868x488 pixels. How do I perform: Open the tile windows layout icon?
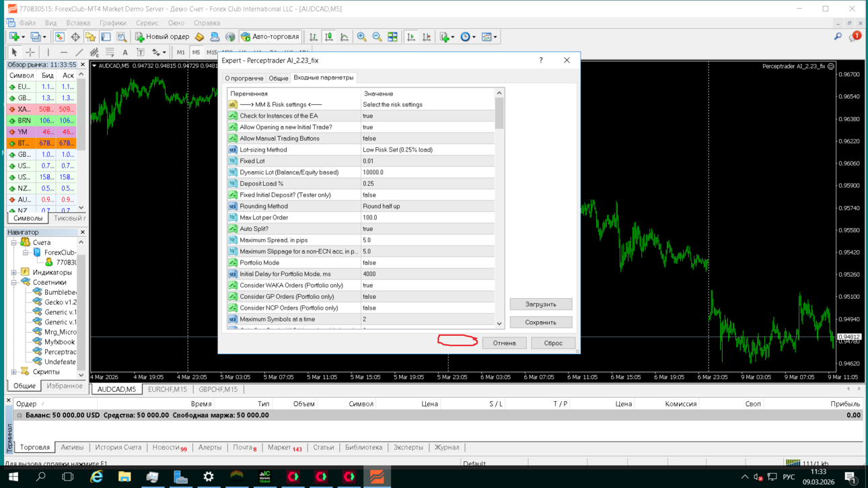coord(392,37)
